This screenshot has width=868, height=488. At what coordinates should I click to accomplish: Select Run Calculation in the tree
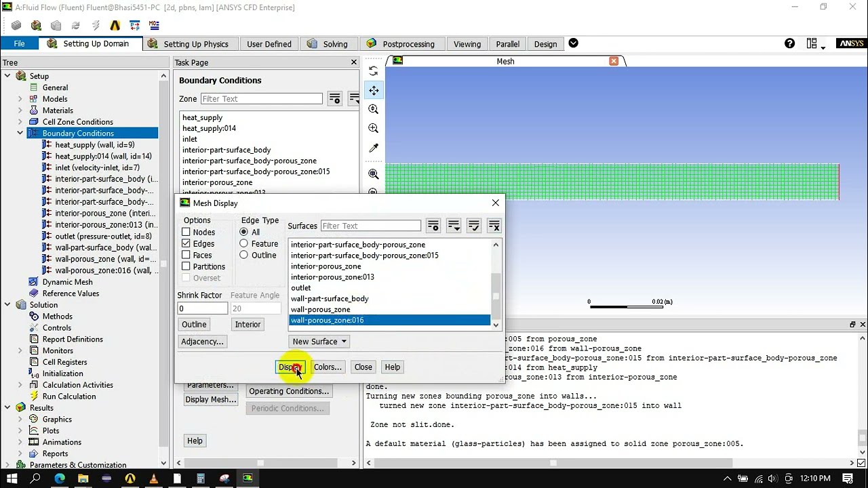coord(69,396)
